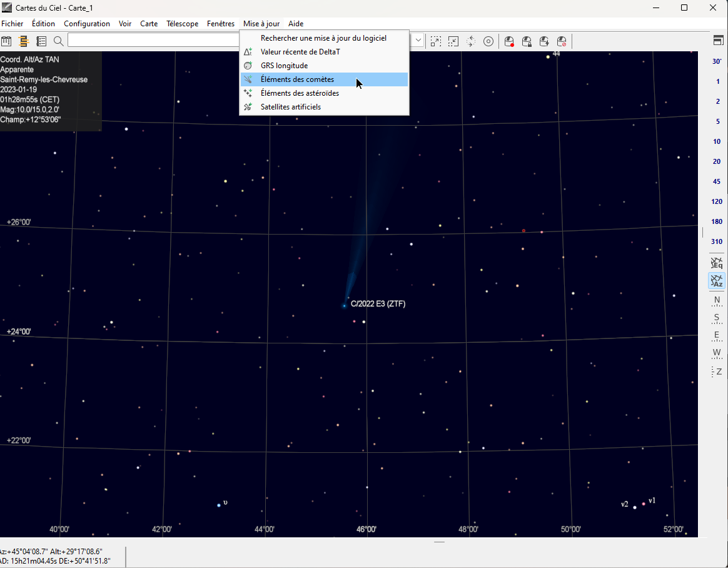Viewport: 728px width, 568px height.
Task: Close the Mise à jour menu
Action: [261, 24]
